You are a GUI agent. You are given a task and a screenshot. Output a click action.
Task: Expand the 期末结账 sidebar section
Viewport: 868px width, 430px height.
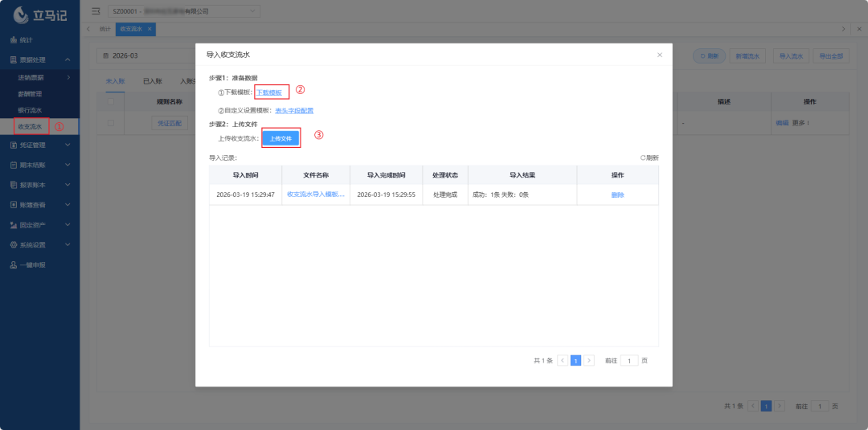point(39,165)
